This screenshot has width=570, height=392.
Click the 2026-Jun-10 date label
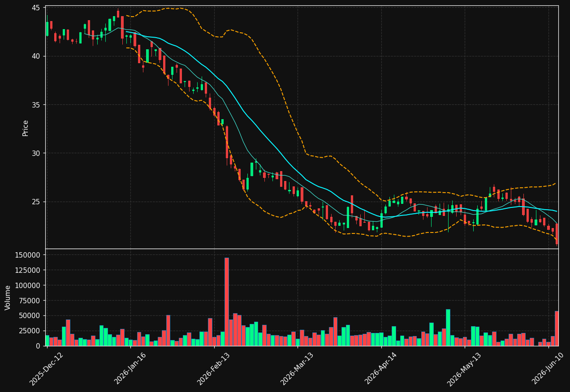tap(548, 368)
